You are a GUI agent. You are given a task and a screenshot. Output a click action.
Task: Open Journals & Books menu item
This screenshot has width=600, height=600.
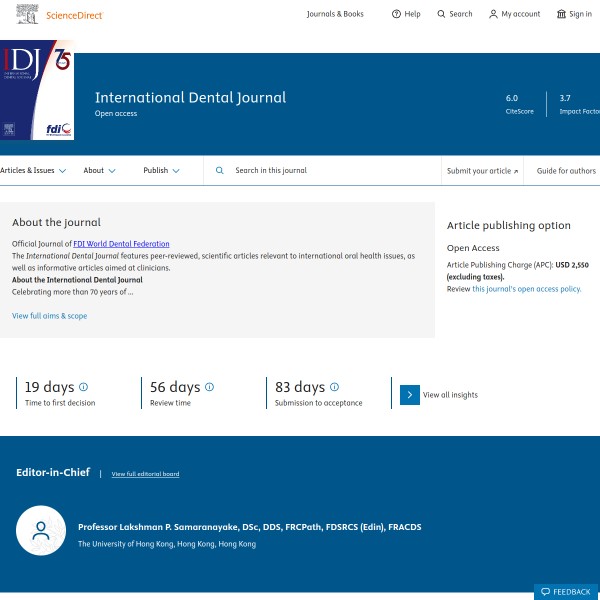pyautogui.click(x=335, y=14)
